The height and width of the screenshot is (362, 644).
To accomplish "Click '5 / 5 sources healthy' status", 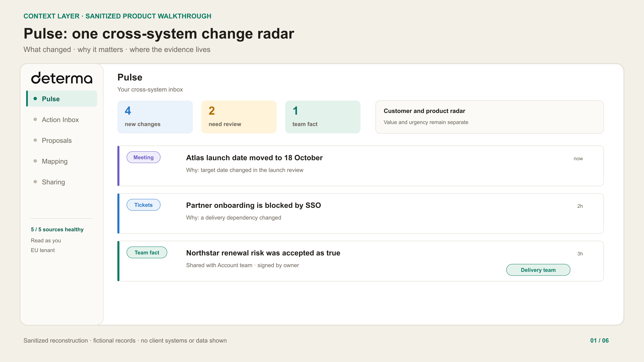I will click(57, 229).
